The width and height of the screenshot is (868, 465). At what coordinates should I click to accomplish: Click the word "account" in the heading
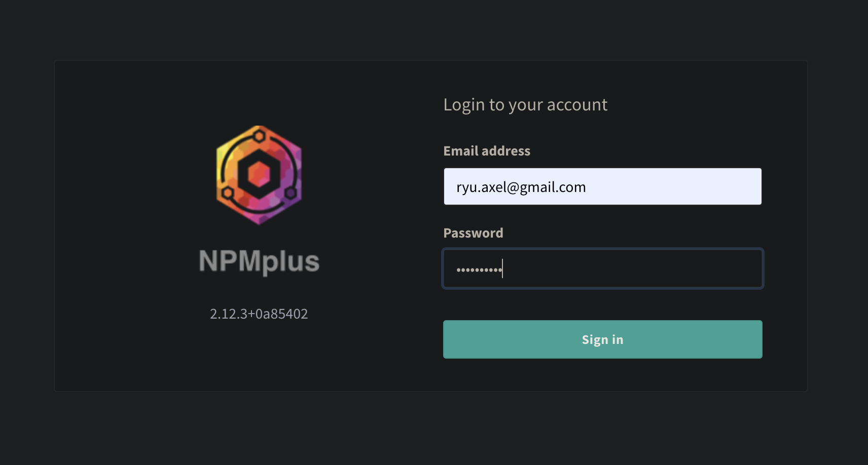pos(577,105)
